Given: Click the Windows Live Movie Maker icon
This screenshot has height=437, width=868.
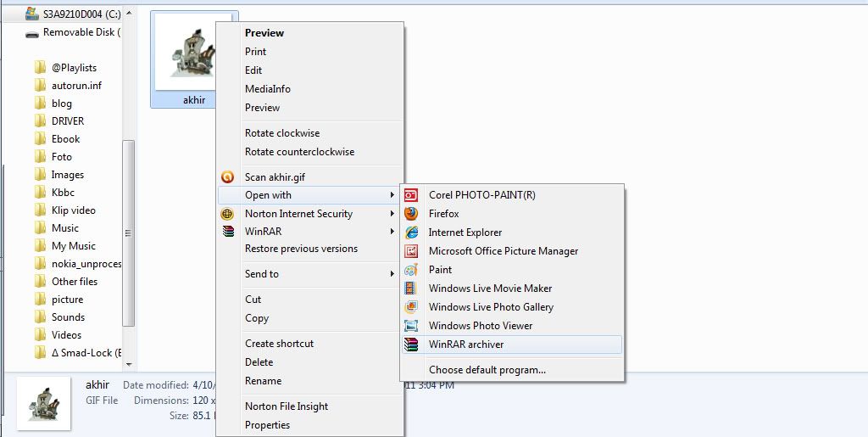Looking at the screenshot, I should click(x=411, y=289).
